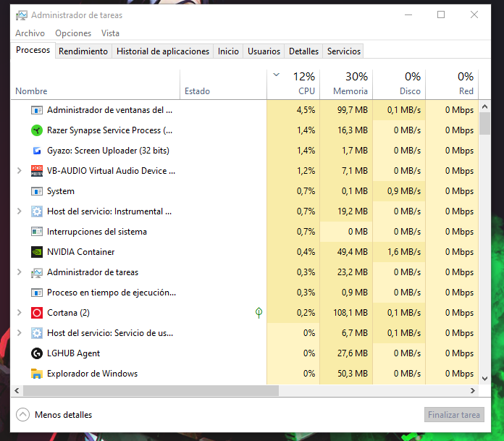Expand the Administrador de tareas process group
Viewport: 504px width, 441px height.
[20, 272]
